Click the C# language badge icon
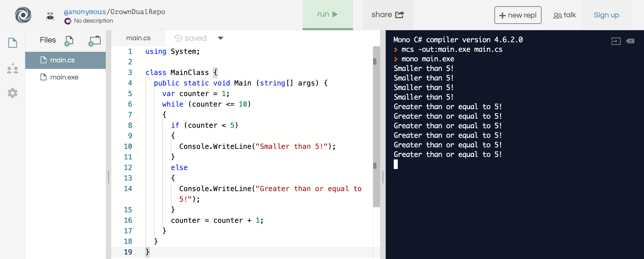This screenshot has height=259, width=644. [x=68, y=21]
